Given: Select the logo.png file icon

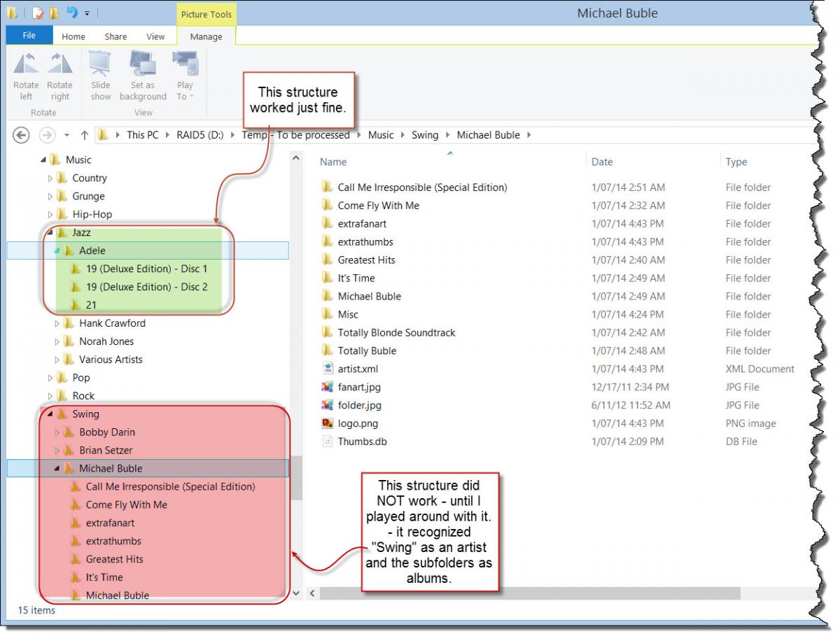Looking at the screenshot, I should (327, 423).
